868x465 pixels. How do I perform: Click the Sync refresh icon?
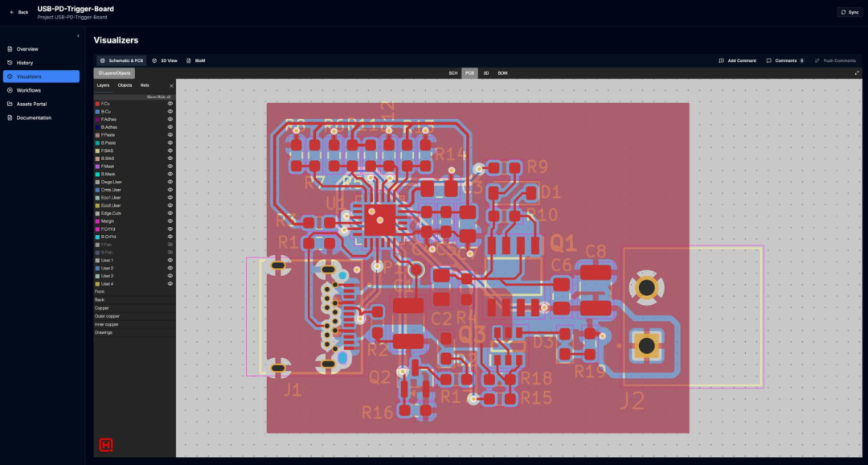(843, 12)
